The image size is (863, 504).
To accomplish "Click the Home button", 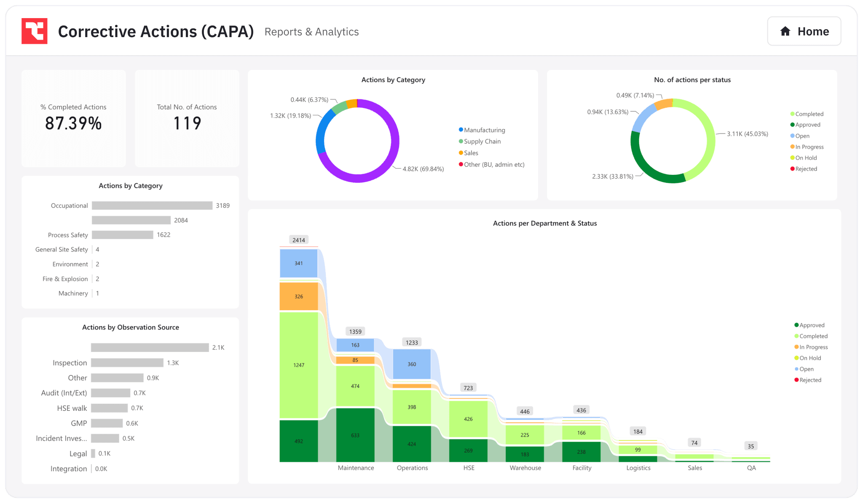I will point(804,31).
